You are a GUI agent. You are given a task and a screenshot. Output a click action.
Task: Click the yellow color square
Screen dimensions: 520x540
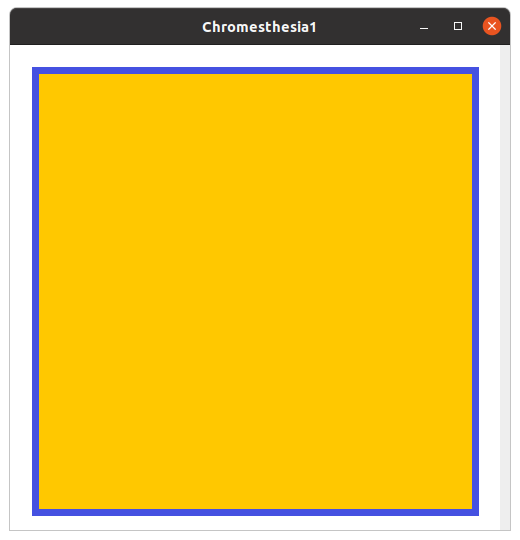(256, 291)
